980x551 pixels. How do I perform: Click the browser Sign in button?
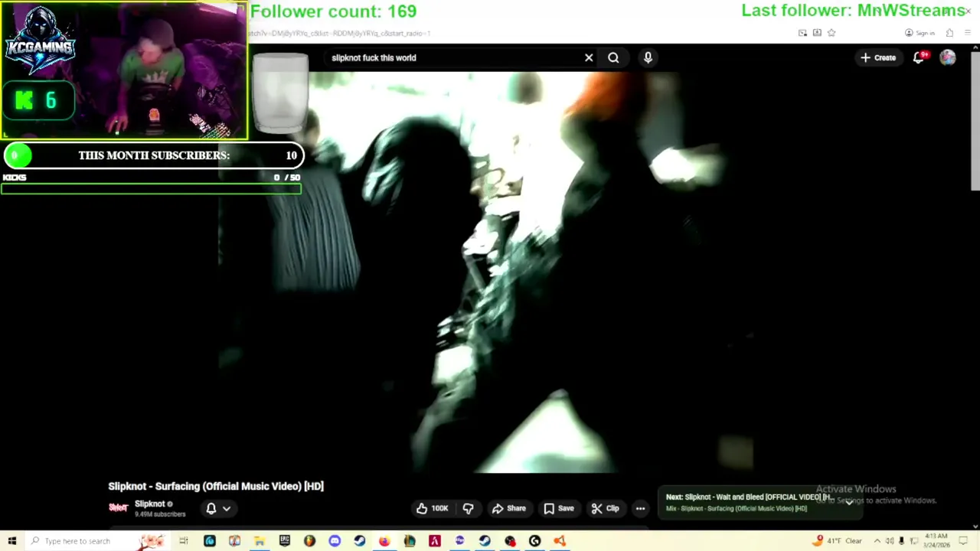click(x=920, y=33)
